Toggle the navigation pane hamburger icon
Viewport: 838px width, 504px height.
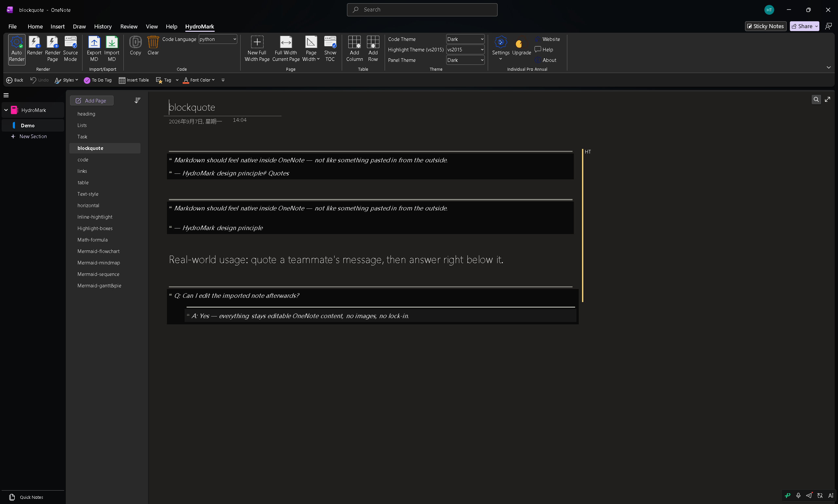click(x=6, y=95)
